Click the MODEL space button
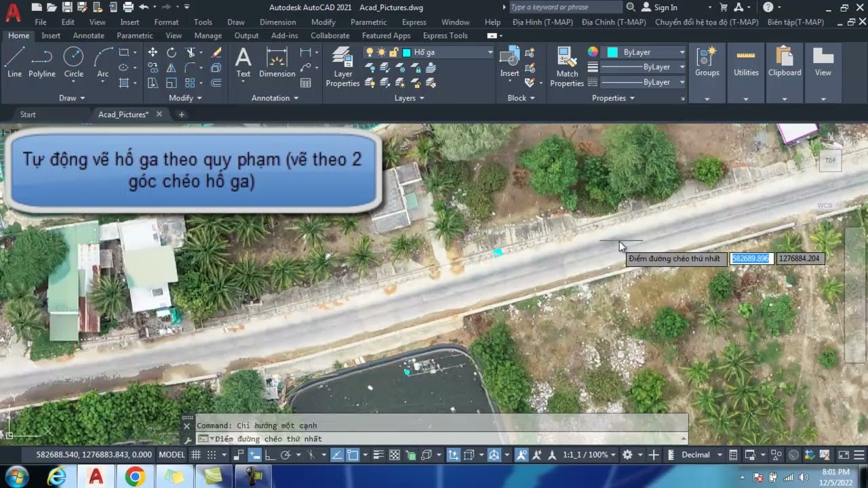Image resolution: width=868 pixels, height=488 pixels. 172,455
